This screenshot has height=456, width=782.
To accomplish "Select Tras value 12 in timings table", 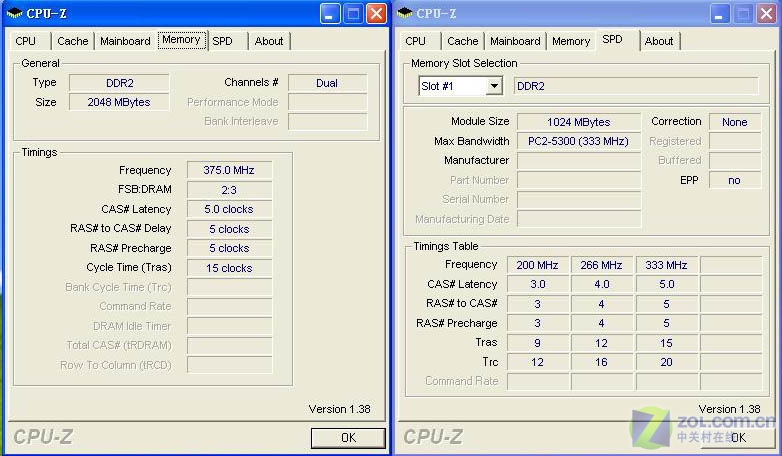I will tap(601, 343).
